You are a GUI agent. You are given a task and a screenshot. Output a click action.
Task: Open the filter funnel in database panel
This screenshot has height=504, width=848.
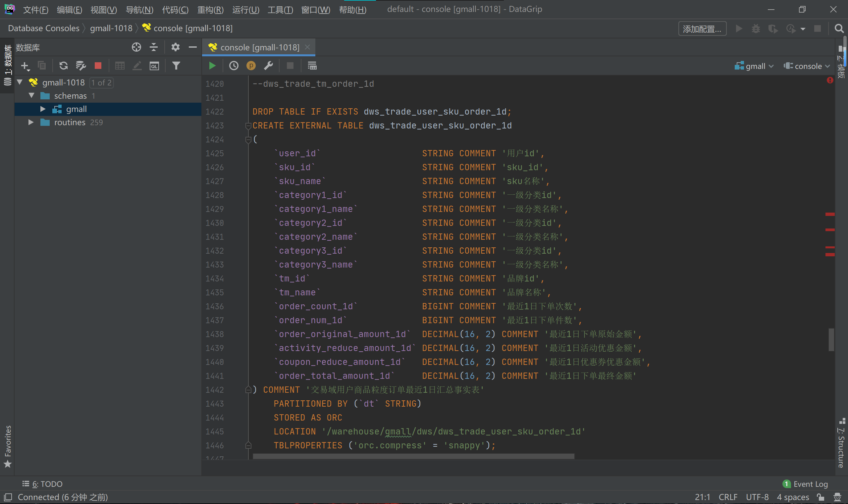176,66
